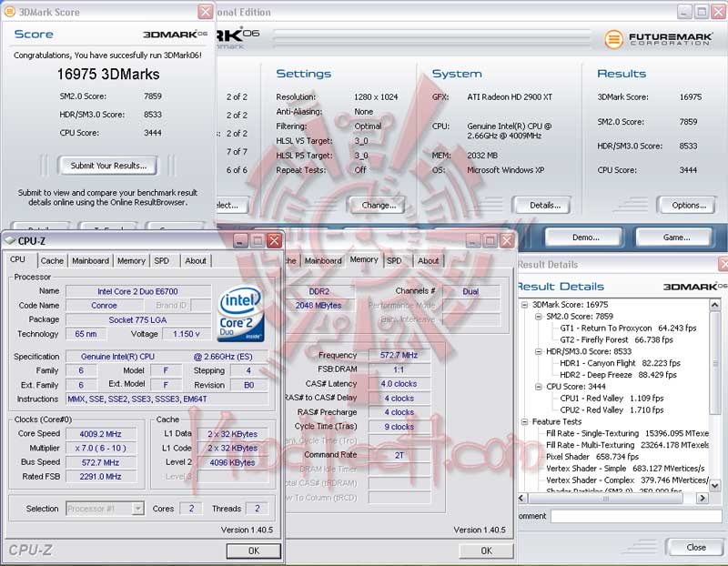The width and height of the screenshot is (728, 566).
Task: Select Pixel Shader 658.734 fps row
Action: pyautogui.click(x=592, y=457)
